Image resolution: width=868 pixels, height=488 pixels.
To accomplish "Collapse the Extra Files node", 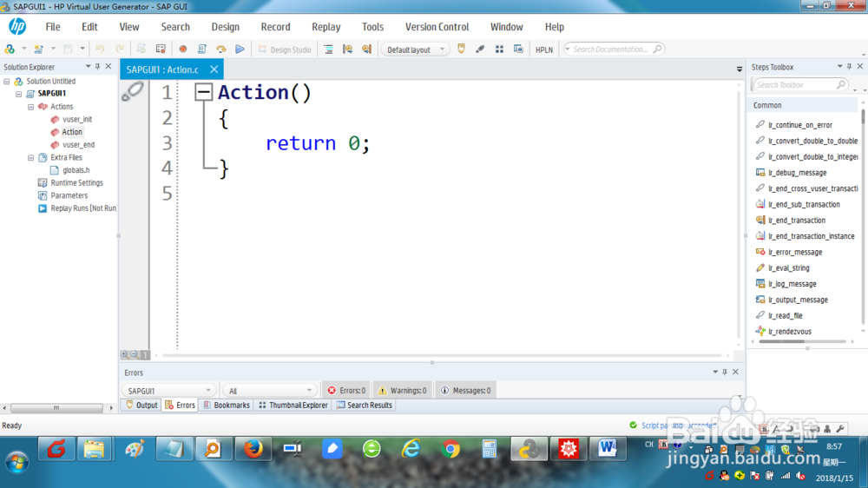I will pyautogui.click(x=31, y=158).
